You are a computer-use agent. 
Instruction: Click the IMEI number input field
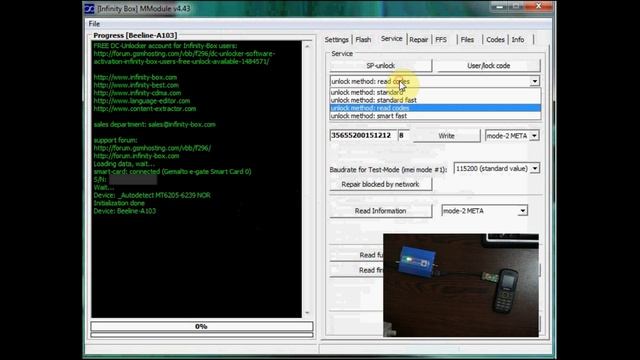coord(363,136)
